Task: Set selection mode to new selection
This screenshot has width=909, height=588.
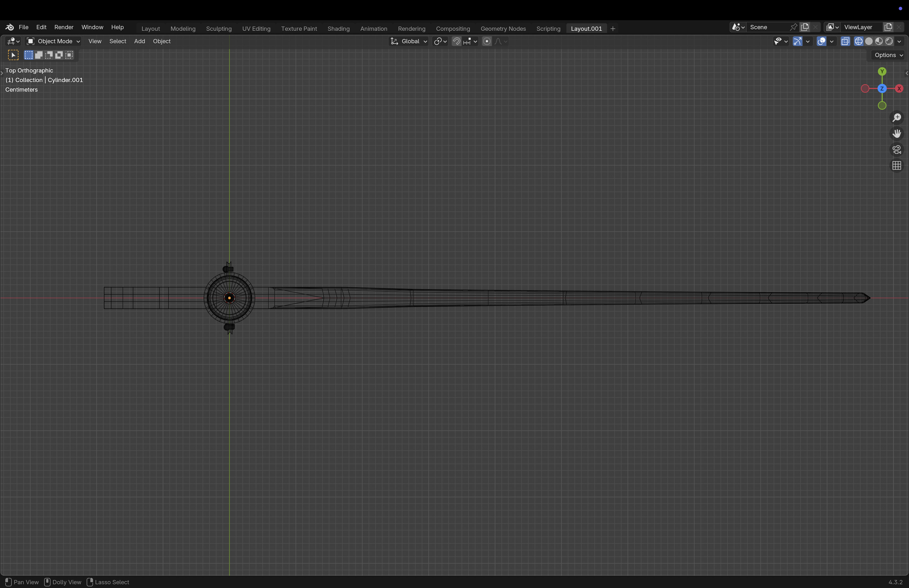Action: click(x=29, y=55)
